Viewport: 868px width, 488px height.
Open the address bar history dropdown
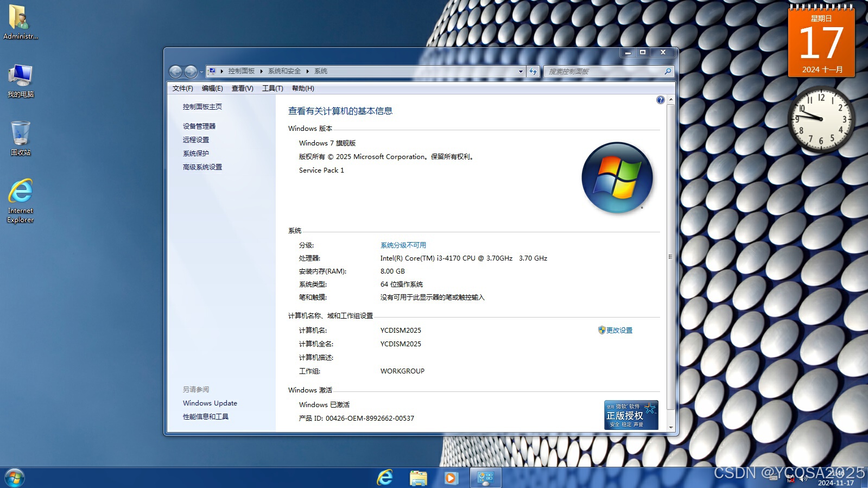[x=521, y=71]
